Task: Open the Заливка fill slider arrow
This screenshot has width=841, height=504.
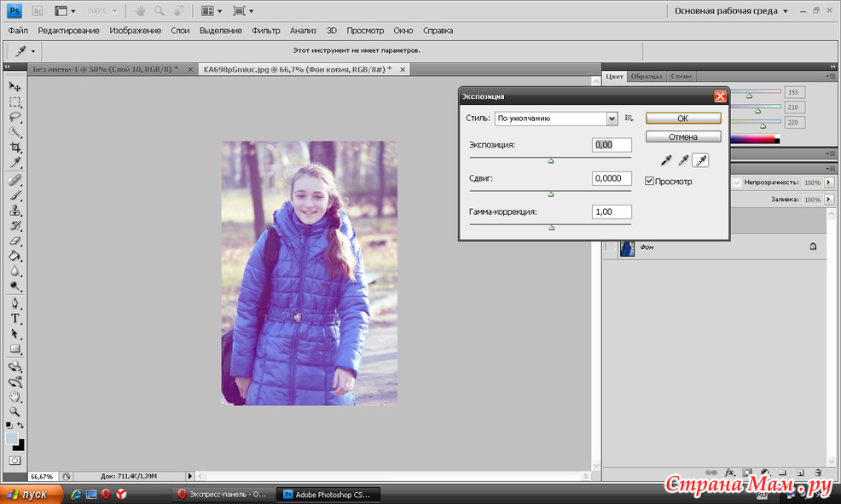Action: point(829,200)
